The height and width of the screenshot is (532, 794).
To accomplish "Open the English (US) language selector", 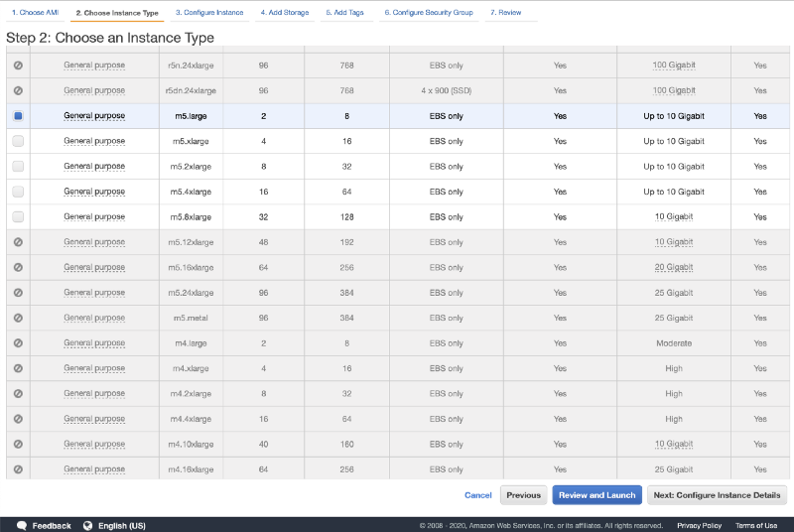I will tap(123, 525).
